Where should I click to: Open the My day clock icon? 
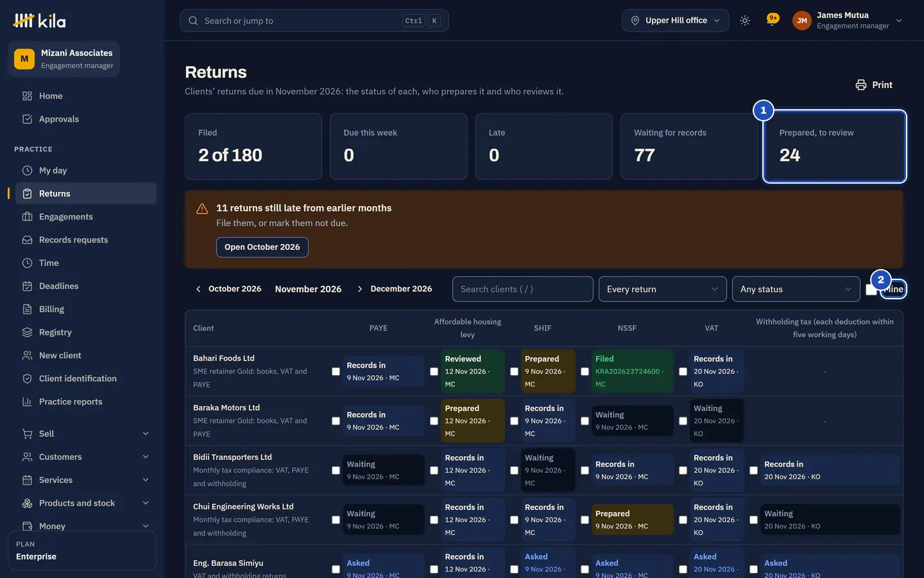(x=27, y=170)
